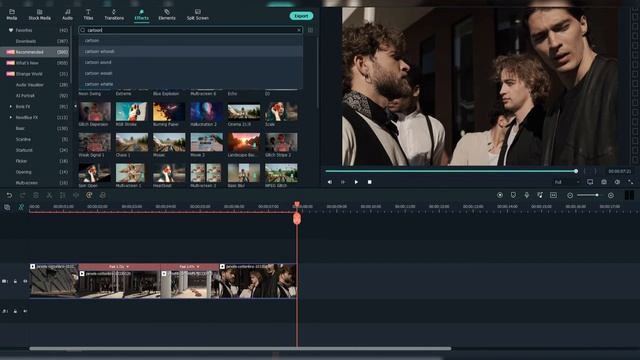This screenshot has width=640, height=360.
Task: Open the Transitions tab
Action: [114, 15]
